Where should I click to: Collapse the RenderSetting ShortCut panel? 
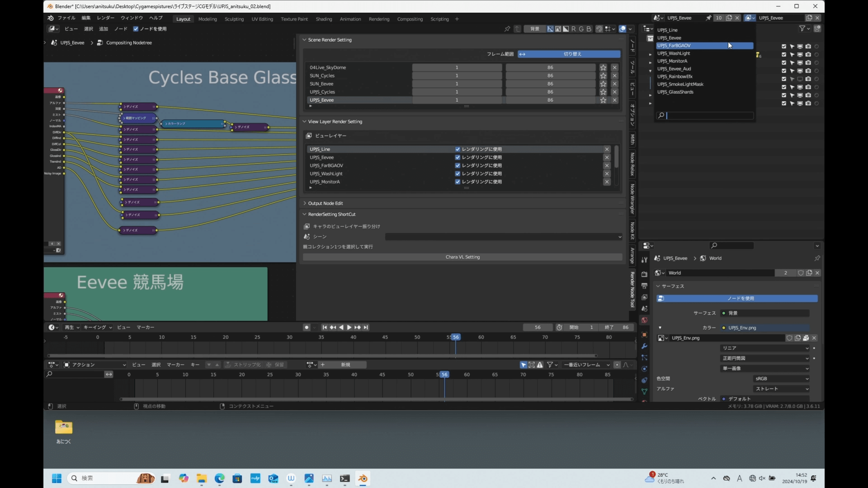point(305,215)
